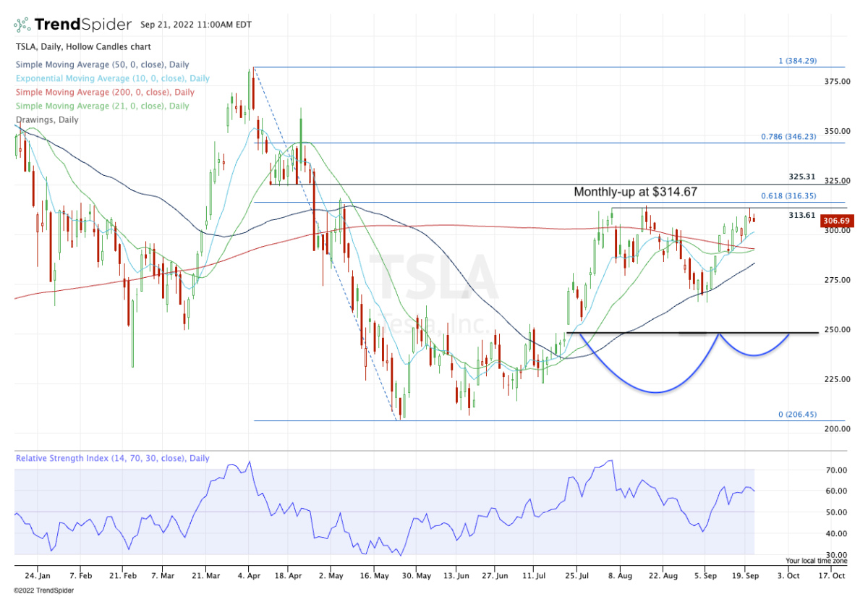This screenshot has width=868, height=597.
Task: Click the Simple Moving Average (200) legend entry
Action: pos(105,92)
